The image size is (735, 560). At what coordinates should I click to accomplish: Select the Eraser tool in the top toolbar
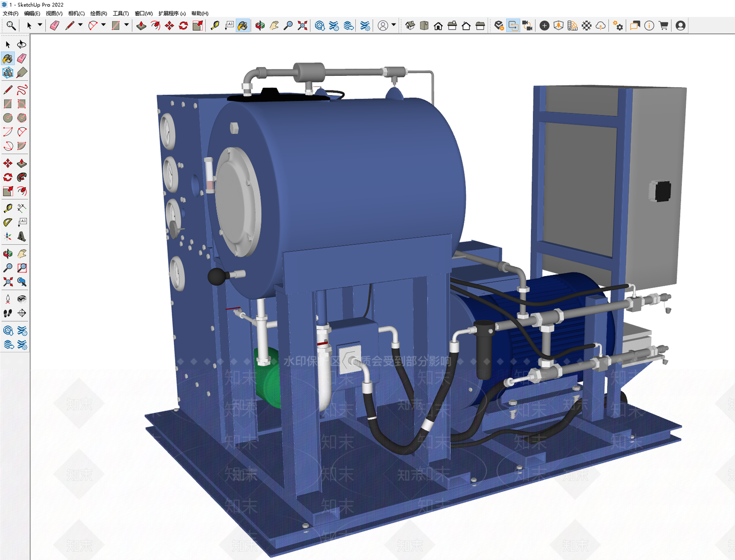point(55,26)
